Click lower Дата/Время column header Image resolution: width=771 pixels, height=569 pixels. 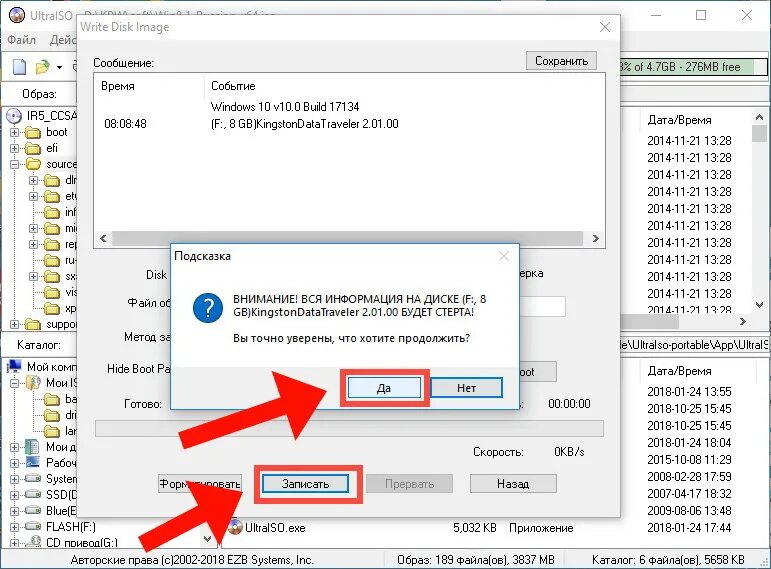[x=680, y=371]
